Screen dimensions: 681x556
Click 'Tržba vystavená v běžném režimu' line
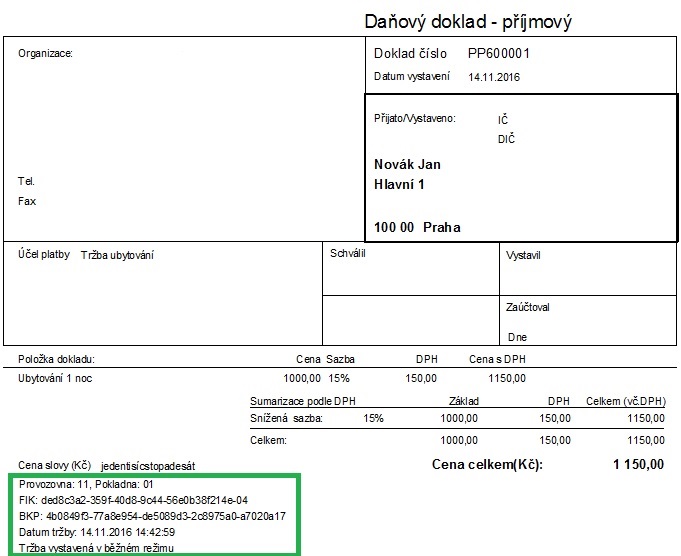point(96,548)
